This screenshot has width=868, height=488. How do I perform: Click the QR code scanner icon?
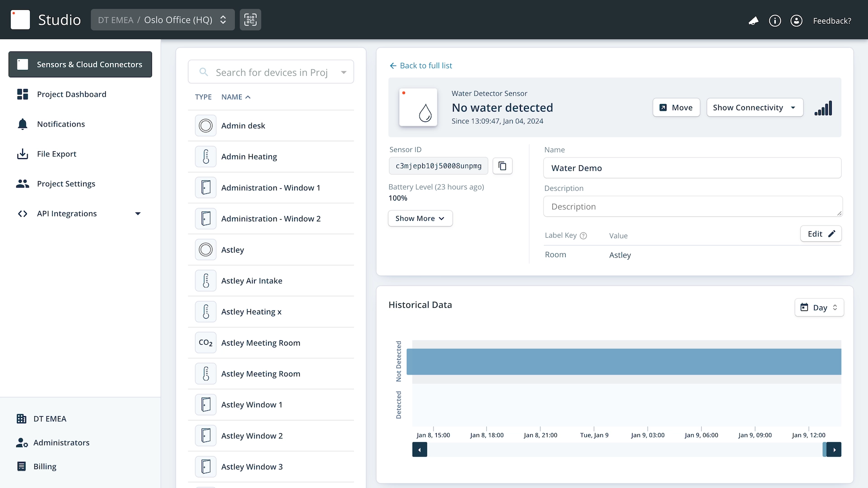pyautogui.click(x=250, y=20)
